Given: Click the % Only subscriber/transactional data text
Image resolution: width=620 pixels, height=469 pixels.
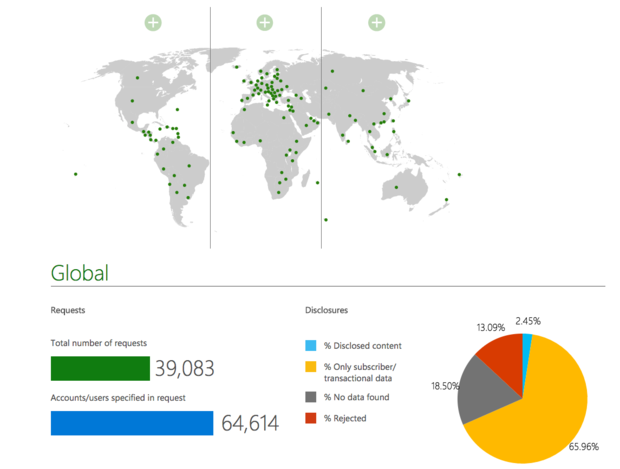Looking at the screenshot, I should pyautogui.click(x=360, y=373).
